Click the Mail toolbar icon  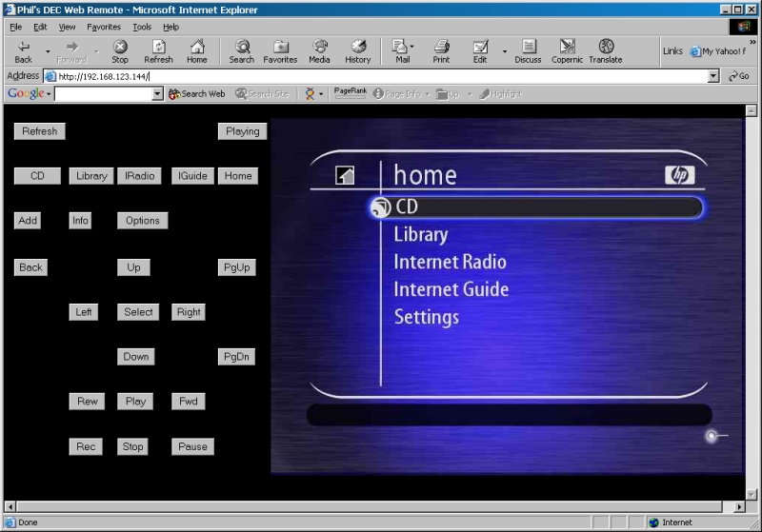point(399,47)
